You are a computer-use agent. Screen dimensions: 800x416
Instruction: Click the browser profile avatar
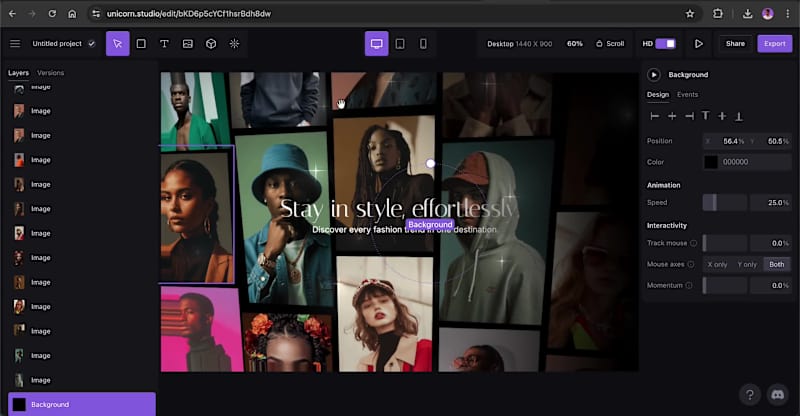(x=767, y=14)
